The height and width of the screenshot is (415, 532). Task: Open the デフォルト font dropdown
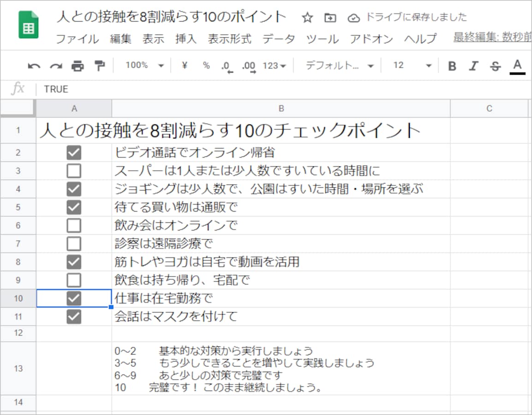(x=340, y=65)
